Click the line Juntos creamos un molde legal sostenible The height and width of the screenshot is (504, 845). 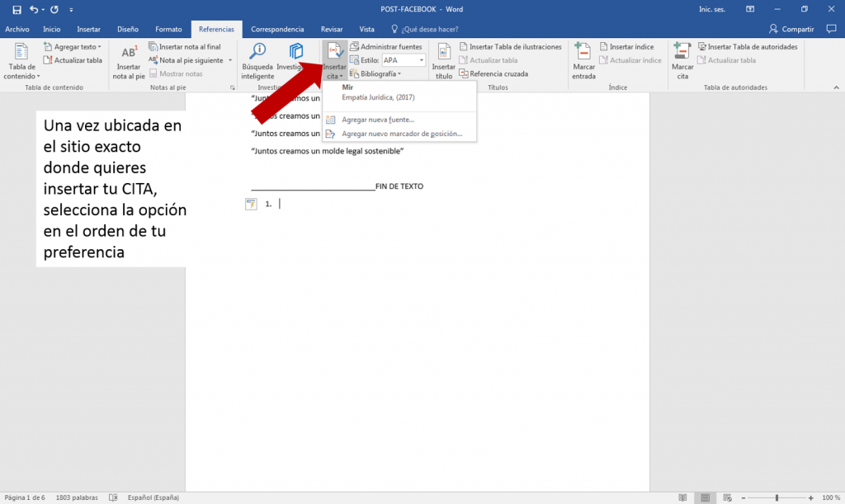[x=328, y=151]
